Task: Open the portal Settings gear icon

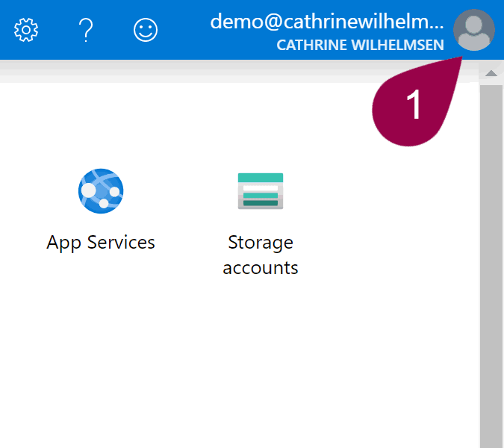Action: pyautogui.click(x=26, y=30)
